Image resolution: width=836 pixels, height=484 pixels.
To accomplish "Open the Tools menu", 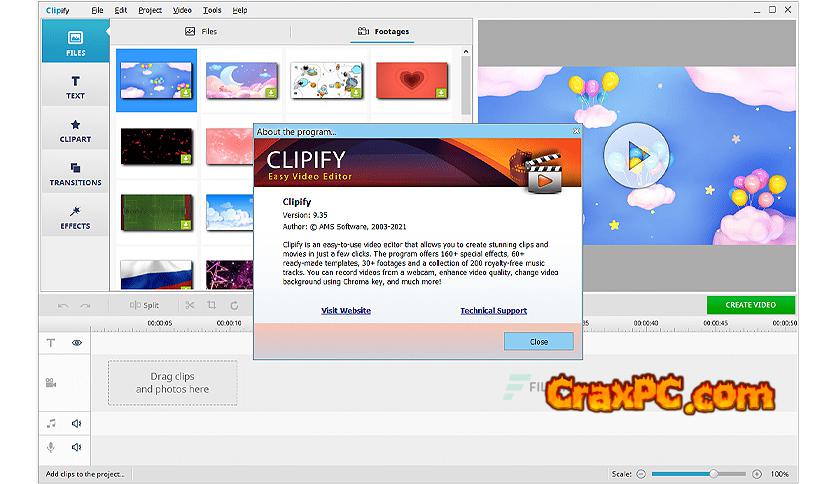I will tap(211, 10).
